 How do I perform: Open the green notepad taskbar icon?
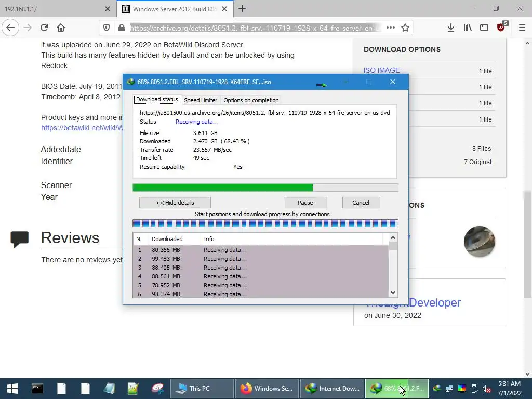[x=133, y=389]
